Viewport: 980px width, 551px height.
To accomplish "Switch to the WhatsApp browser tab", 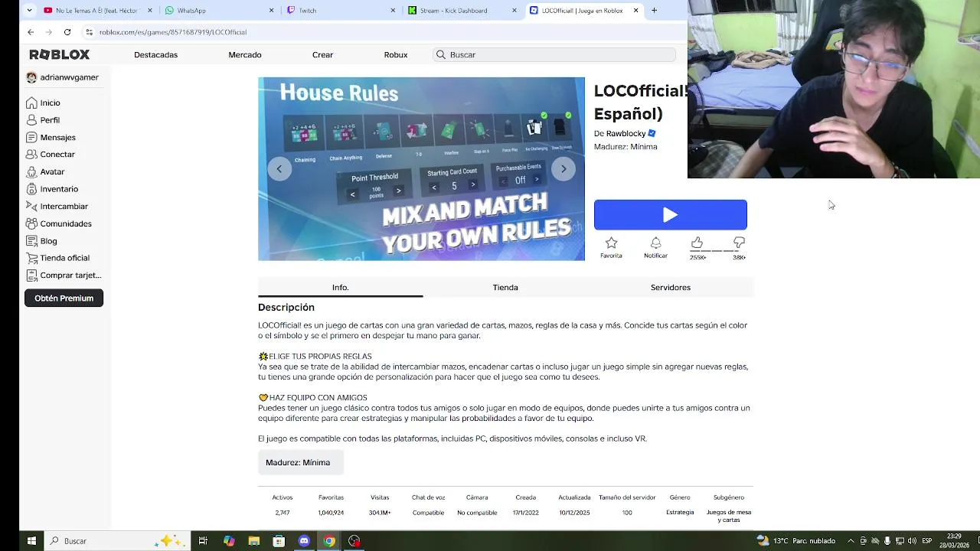I will tap(220, 11).
